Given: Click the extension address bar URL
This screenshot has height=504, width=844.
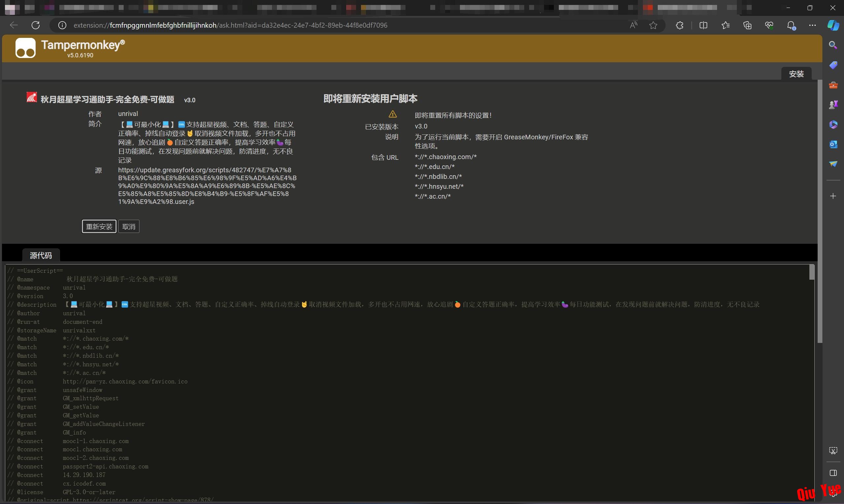Looking at the screenshot, I should (x=230, y=25).
